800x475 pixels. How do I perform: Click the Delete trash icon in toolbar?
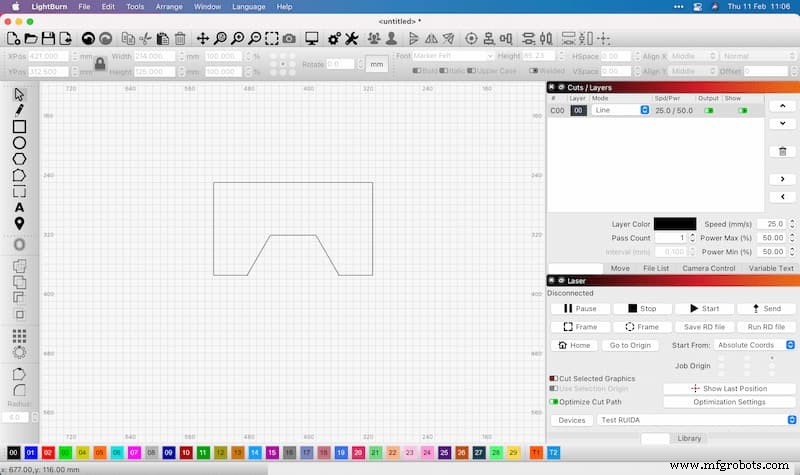tap(180, 39)
